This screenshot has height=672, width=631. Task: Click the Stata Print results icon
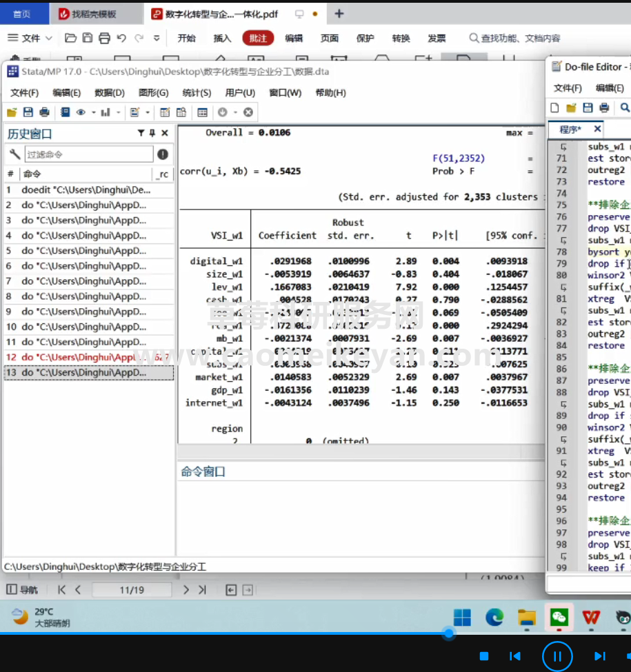coord(44,112)
